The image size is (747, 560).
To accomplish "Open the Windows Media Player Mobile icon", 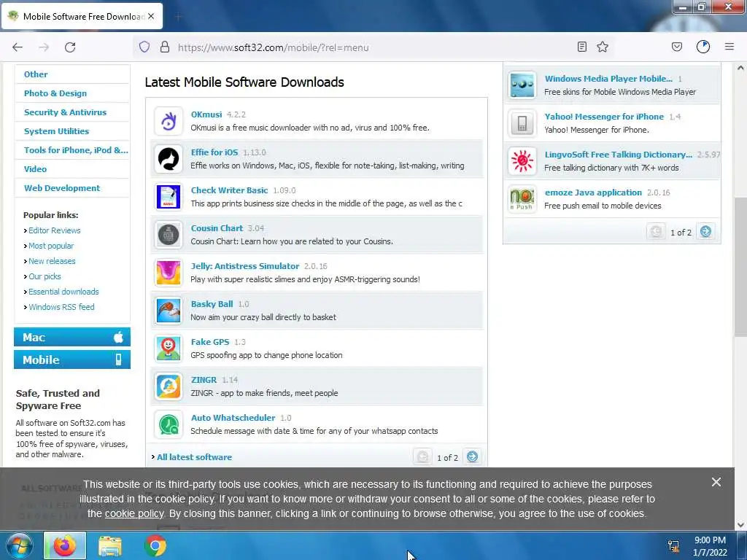I will click(x=522, y=85).
